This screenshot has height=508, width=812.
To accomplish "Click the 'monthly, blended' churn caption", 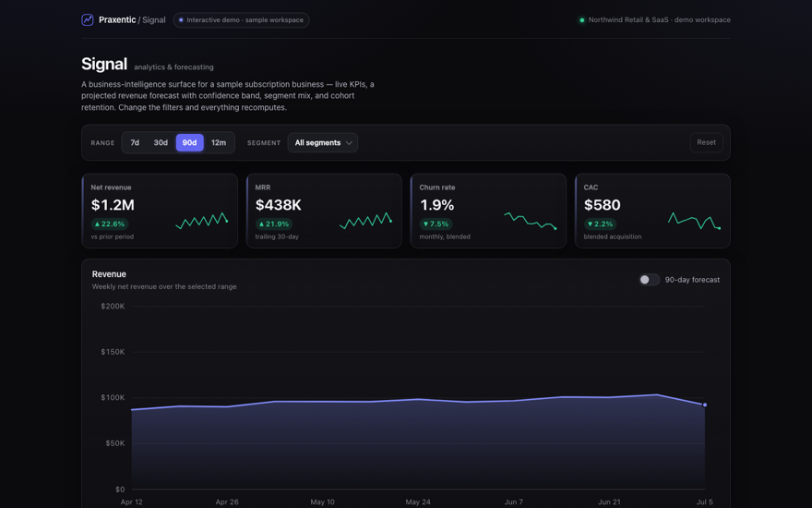I will tap(445, 236).
